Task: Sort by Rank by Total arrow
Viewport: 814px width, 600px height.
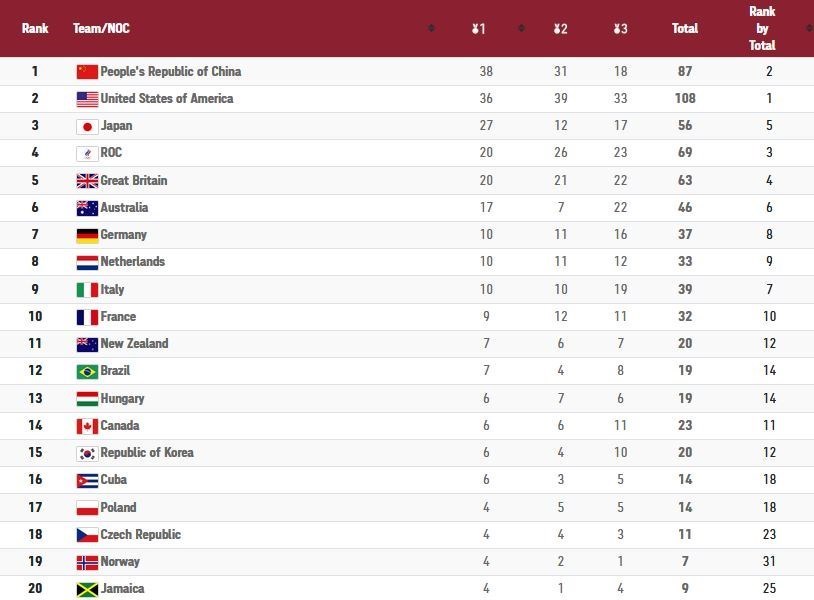Action: 809,28
